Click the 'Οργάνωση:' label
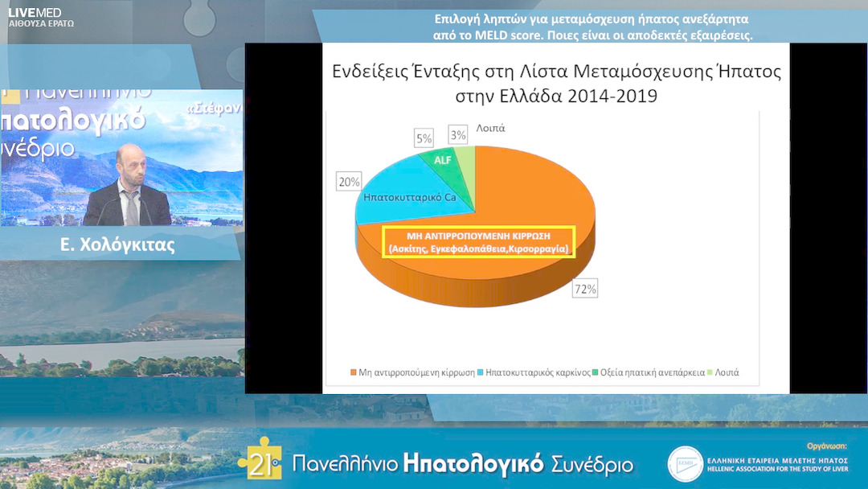The image size is (868, 489). click(x=827, y=446)
